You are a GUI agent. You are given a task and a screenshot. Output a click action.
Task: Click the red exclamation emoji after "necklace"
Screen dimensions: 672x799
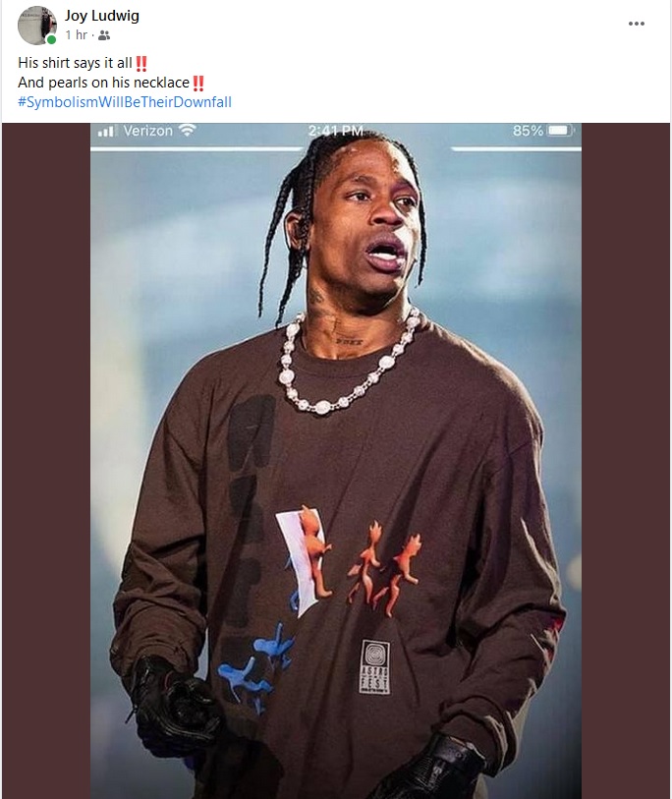(x=198, y=84)
